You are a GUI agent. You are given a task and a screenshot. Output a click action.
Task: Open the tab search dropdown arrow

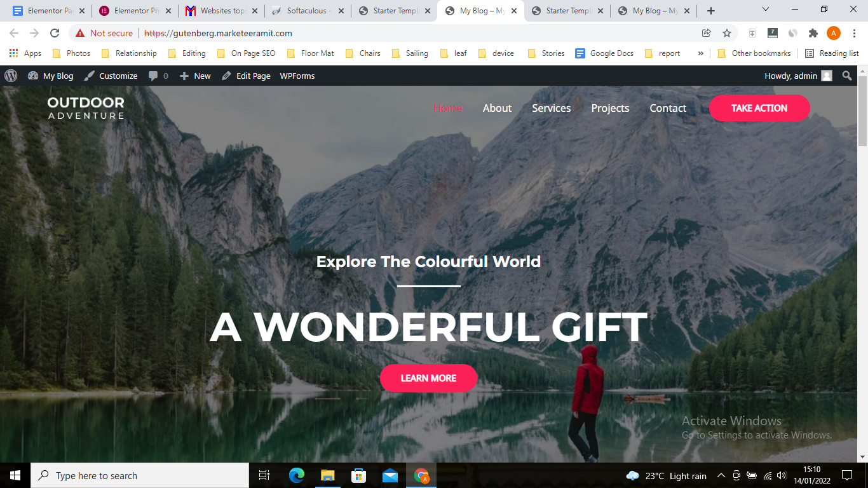766,10
